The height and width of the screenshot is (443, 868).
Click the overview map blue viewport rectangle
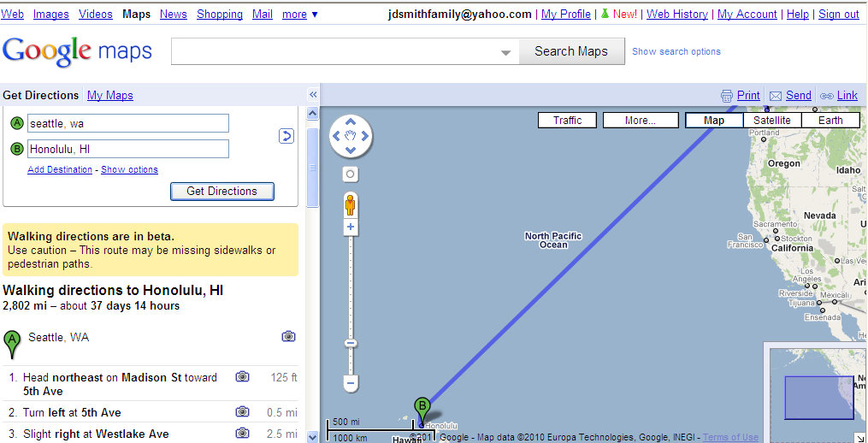point(819,398)
